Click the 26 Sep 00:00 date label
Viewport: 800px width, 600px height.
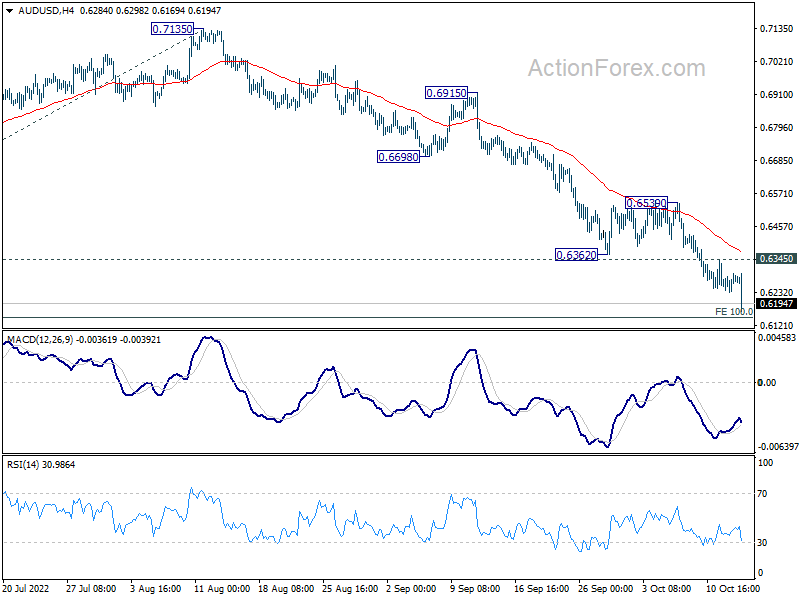coord(606,588)
